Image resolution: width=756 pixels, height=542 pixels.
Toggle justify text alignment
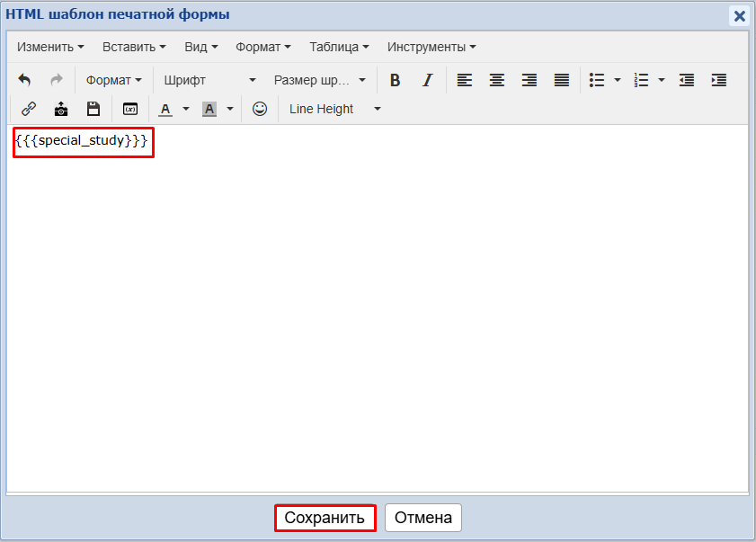(562, 80)
